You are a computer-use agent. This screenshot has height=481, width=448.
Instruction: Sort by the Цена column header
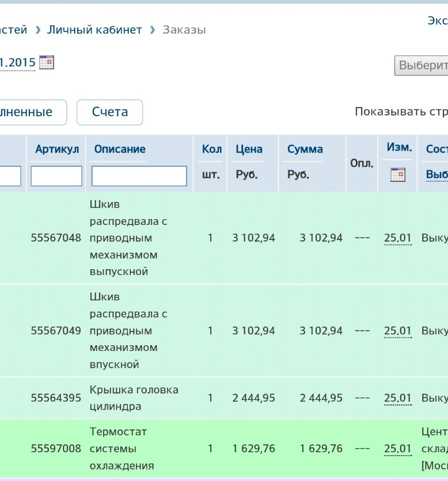249,149
